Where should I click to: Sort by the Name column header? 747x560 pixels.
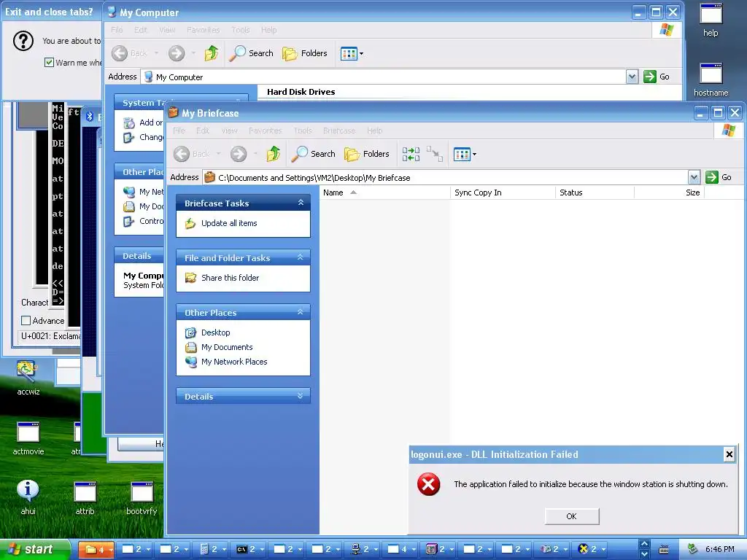point(385,192)
